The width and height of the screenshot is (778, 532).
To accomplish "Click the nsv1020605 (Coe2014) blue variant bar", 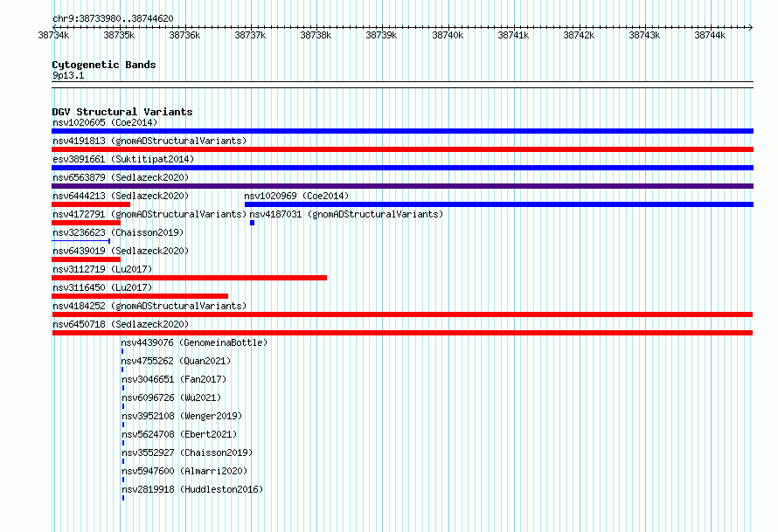I will pos(402,131).
